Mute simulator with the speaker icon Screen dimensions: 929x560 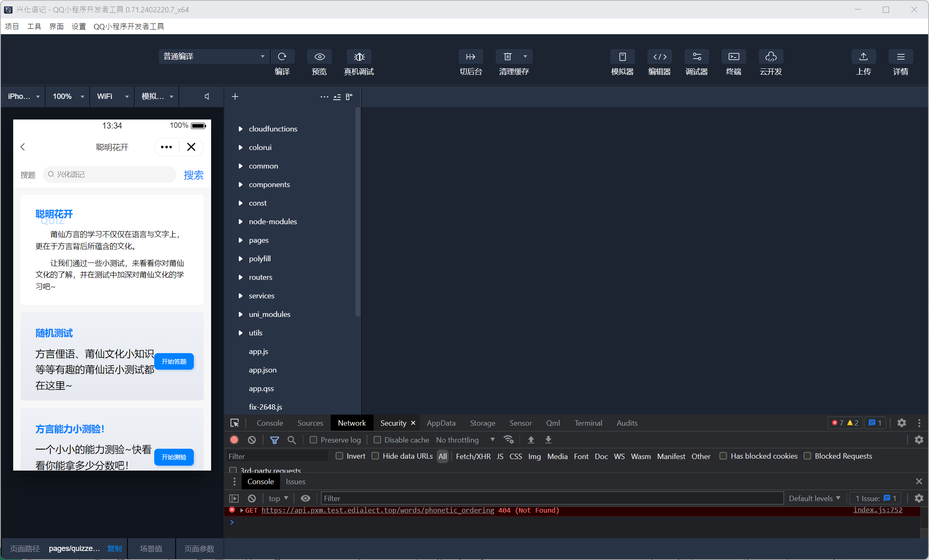coord(207,96)
